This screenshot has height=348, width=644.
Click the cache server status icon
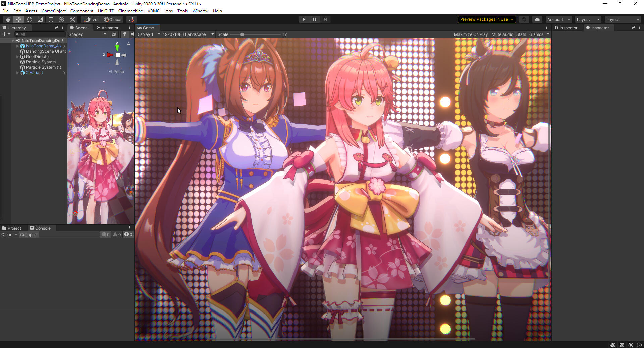click(622, 345)
